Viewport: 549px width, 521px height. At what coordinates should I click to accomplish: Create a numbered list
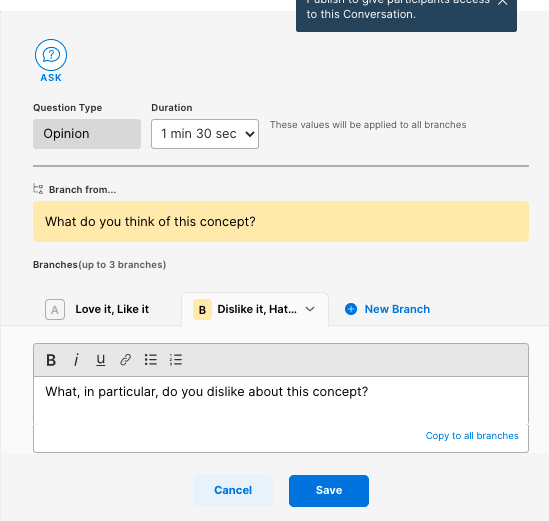(176, 360)
